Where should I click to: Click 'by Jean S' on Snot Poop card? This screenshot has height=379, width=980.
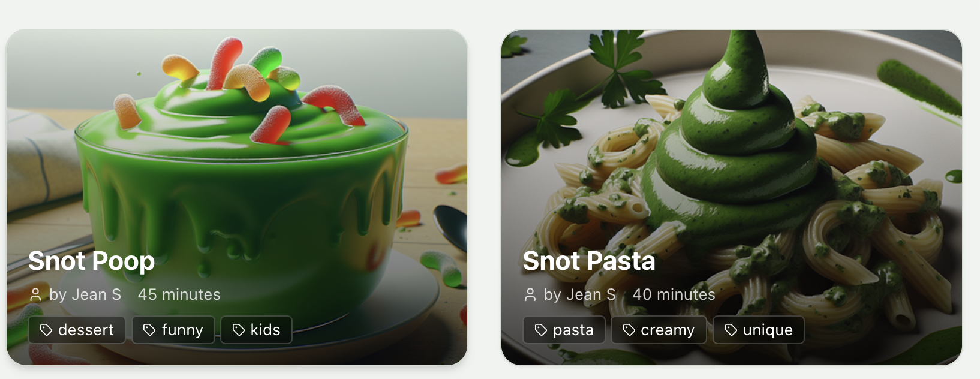(85, 294)
